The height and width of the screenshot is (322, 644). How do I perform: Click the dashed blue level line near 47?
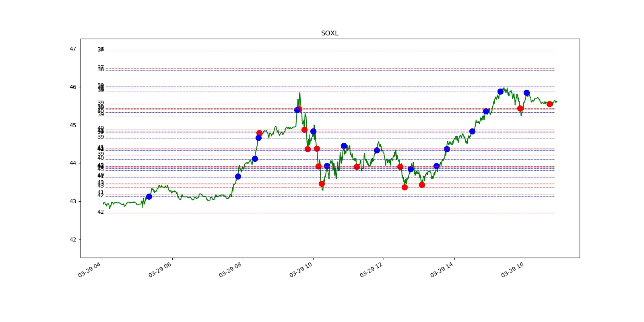pyautogui.click(x=330, y=51)
